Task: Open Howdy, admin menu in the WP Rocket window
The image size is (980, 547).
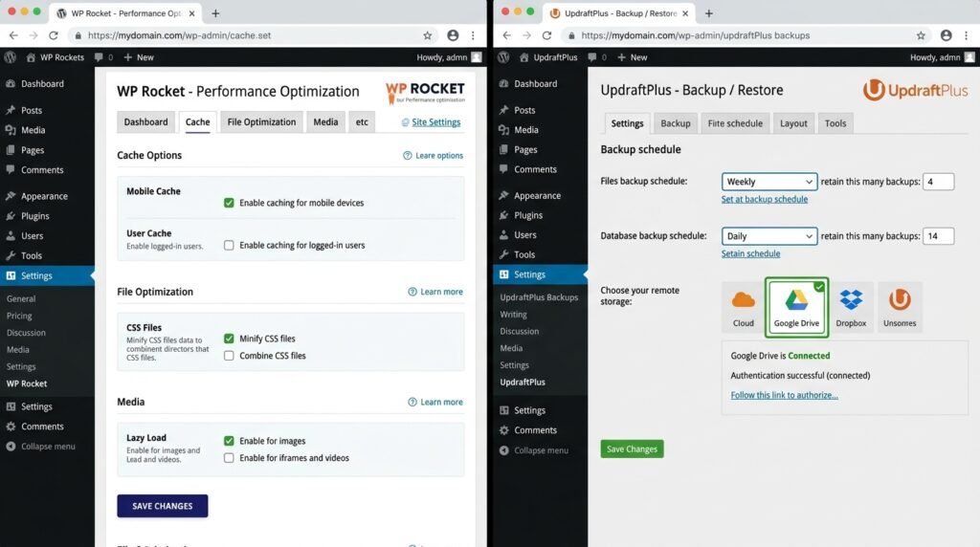Action: pos(449,57)
